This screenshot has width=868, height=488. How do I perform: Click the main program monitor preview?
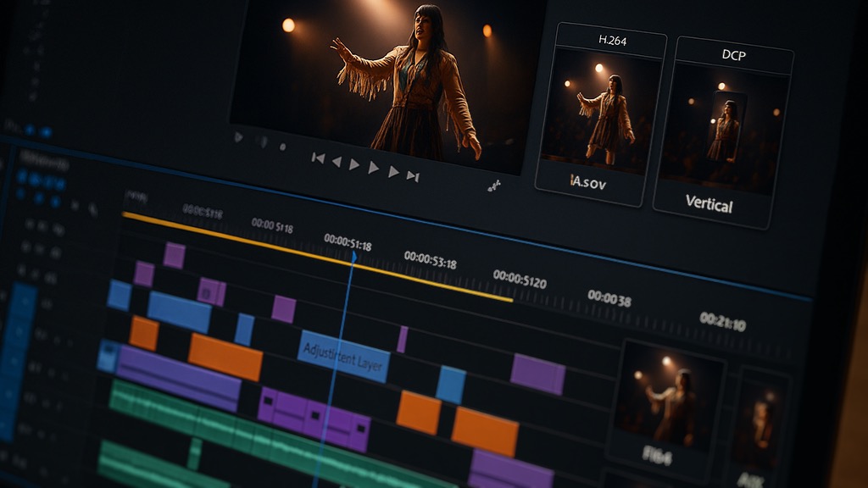[x=387, y=83]
